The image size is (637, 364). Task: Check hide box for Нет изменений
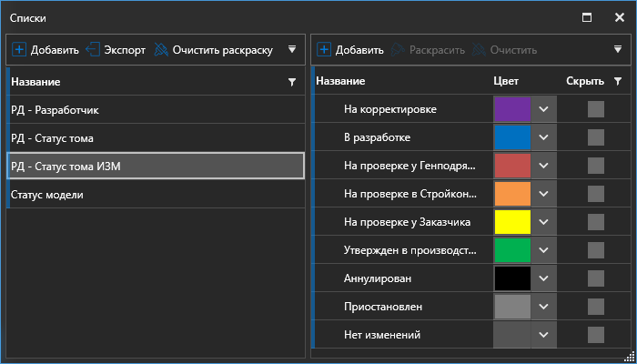595,334
